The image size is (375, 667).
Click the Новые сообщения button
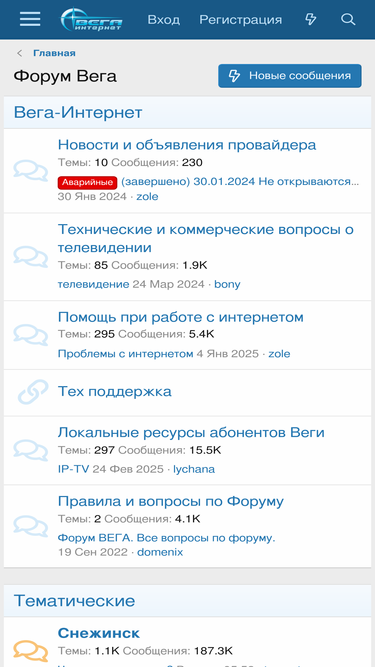[x=290, y=76]
